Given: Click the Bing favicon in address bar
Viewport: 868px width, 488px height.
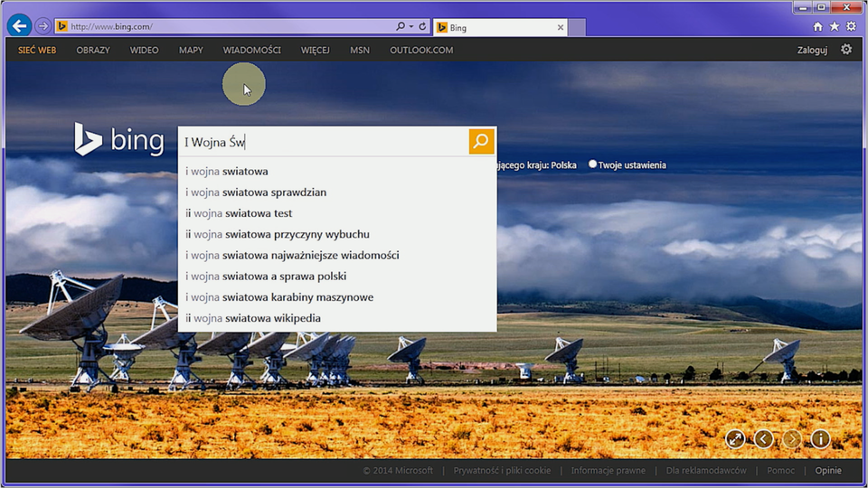Looking at the screenshot, I should click(x=62, y=26).
